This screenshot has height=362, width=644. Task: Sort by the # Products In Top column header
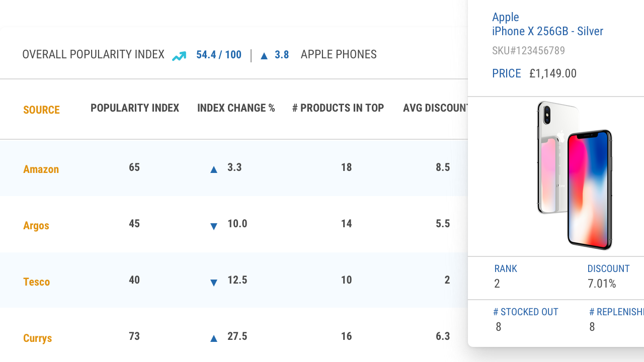point(338,108)
